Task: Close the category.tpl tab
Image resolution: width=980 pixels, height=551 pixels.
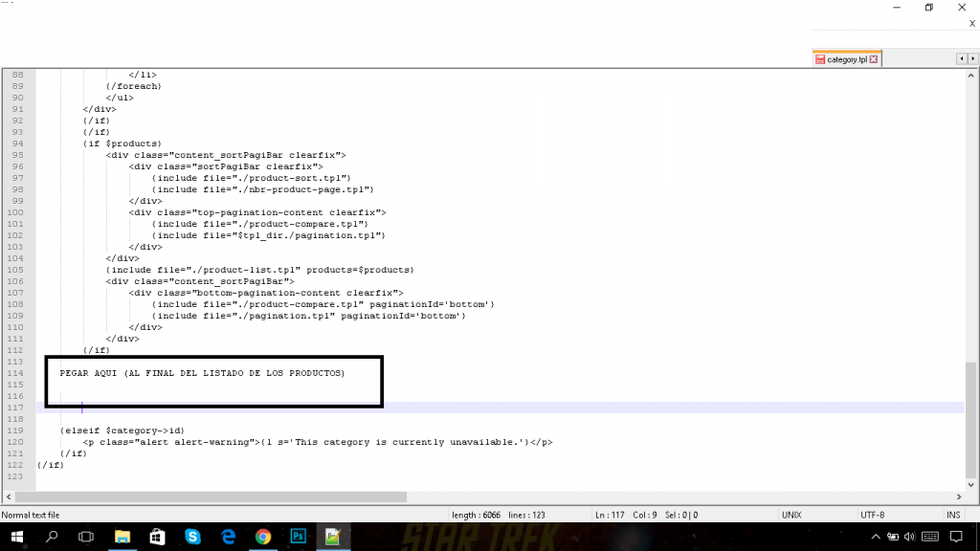Action: pos(872,58)
